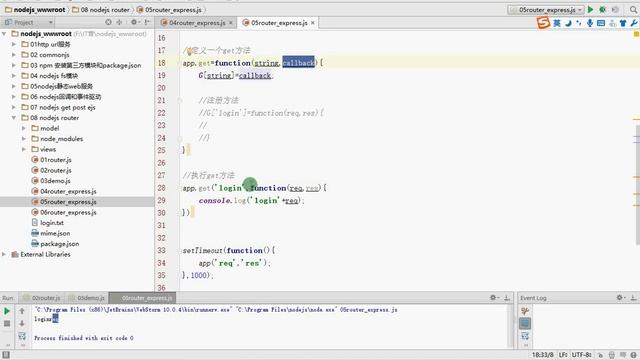Click the down stack trace arrow

pyautogui.click(x=22, y=324)
